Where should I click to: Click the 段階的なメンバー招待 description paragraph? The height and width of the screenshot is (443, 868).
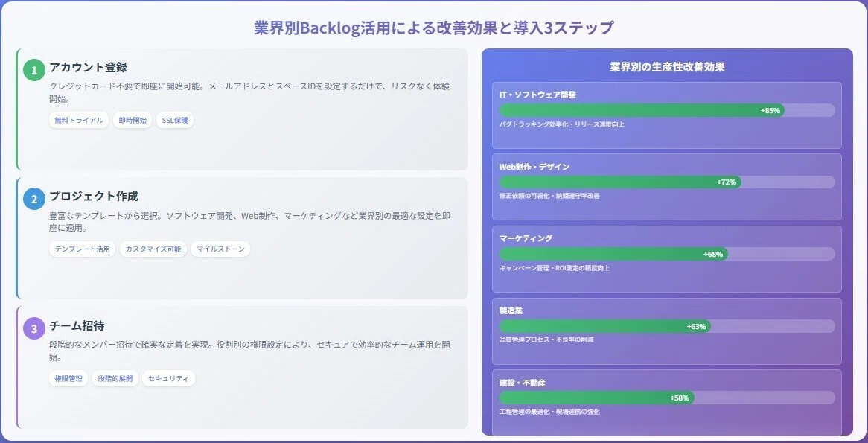(249, 351)
